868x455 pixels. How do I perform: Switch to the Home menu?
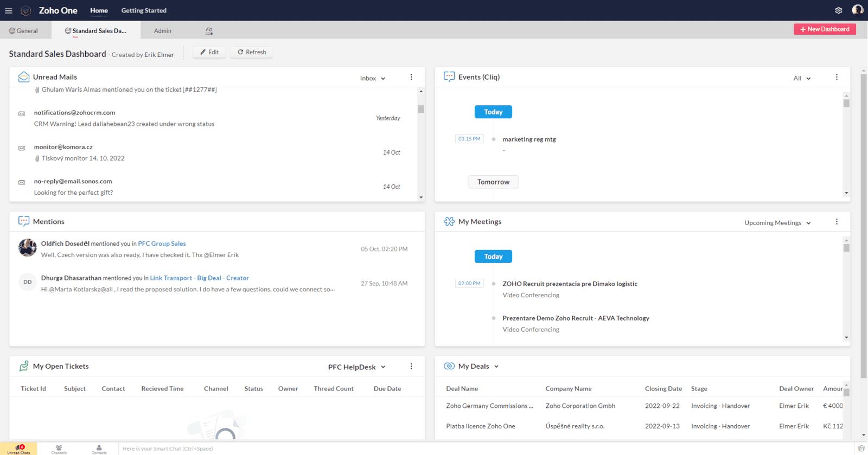(99, 10)
